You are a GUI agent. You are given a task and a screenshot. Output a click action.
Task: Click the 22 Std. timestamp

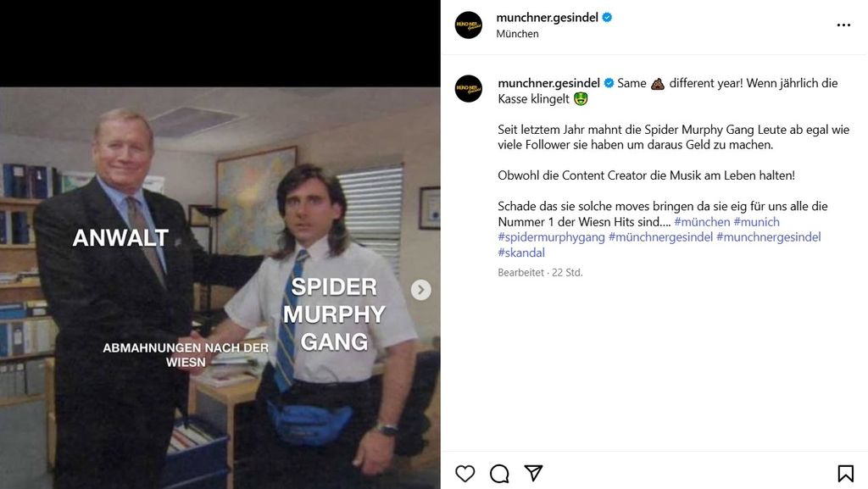[x=567, y=273]
